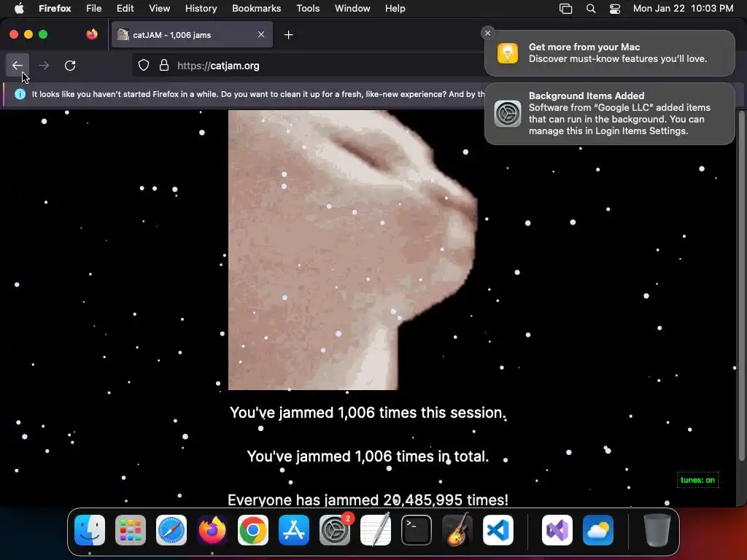Image resolution: width=747 pixels, height=560 pixels.
Task: Open the weather cloud app in Dock
Action: point(598,530)
